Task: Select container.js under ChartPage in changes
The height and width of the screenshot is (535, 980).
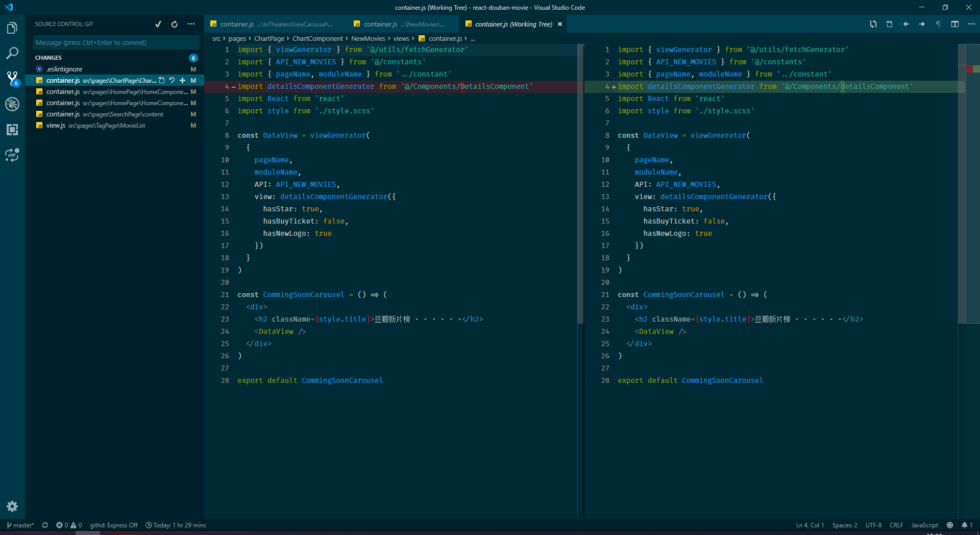Action: coord(115,80)
